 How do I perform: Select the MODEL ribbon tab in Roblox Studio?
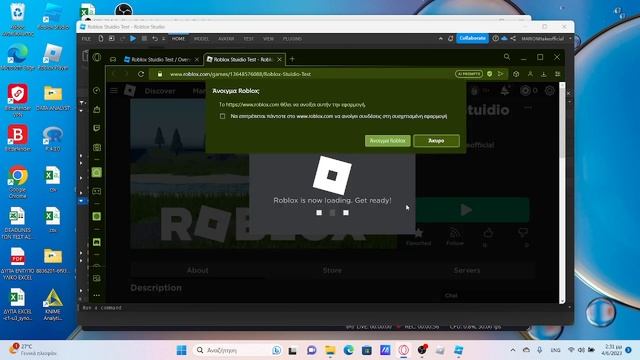tap(201, 39)
